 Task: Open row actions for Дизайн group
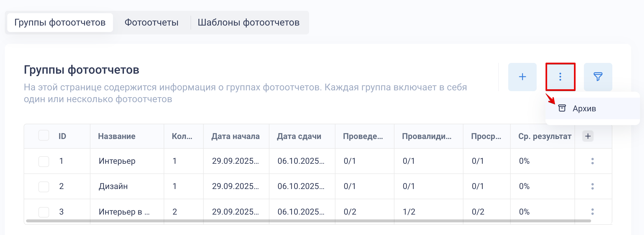592,186
